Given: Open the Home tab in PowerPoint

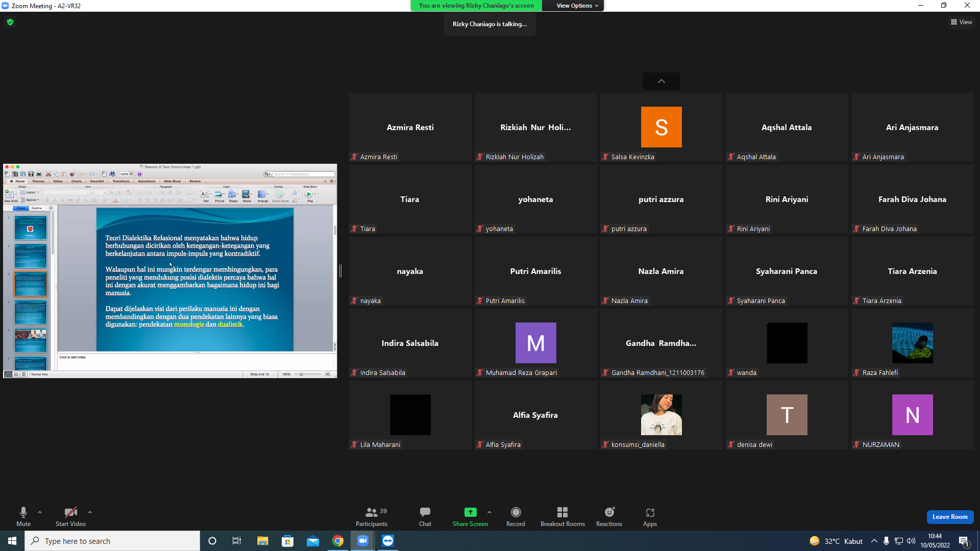Looking at the screenshot, I should coord(18,181).
